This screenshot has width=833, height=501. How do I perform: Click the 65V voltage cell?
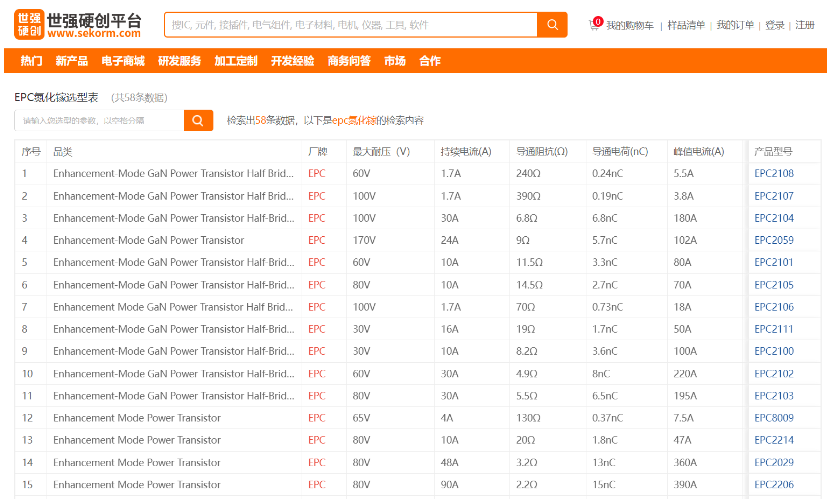click(362, 418)
